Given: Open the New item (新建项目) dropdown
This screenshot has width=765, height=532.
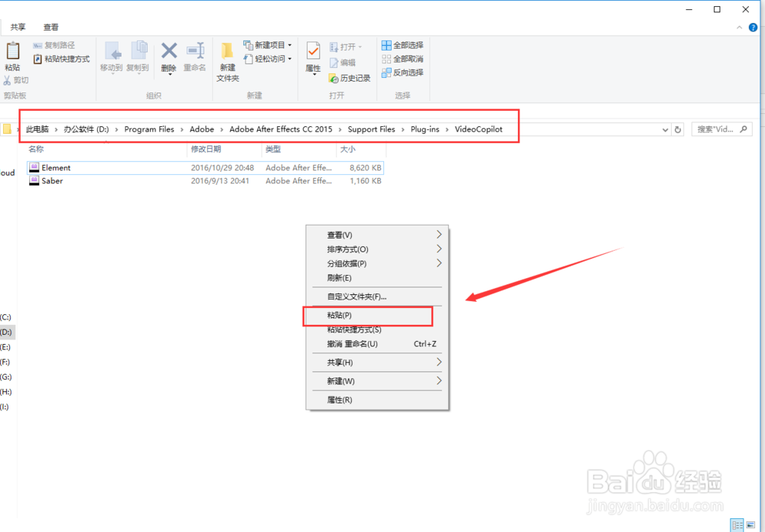Looking at the screenshot, I should [x=268, y=45].
